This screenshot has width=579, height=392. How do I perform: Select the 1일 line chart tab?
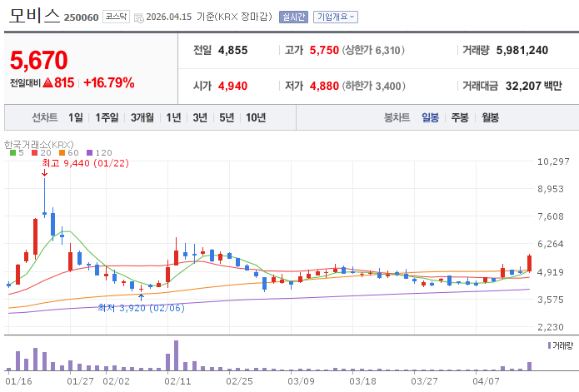[x=76, y=117]
